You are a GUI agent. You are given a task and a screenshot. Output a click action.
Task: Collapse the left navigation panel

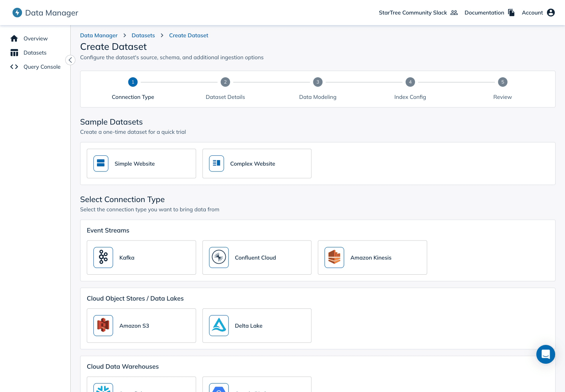pos(70,60)
